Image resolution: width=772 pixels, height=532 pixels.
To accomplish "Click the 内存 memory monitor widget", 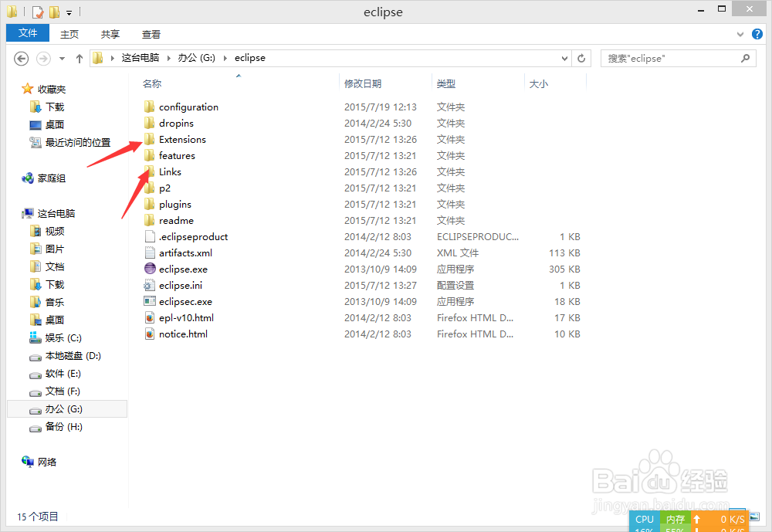I will click(x=675, y=521).
